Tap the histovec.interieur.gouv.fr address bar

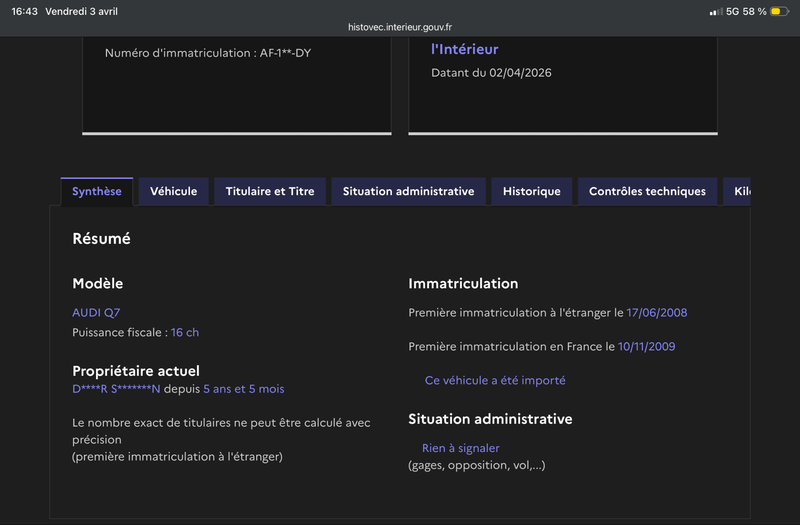click(x=400, y=28)
